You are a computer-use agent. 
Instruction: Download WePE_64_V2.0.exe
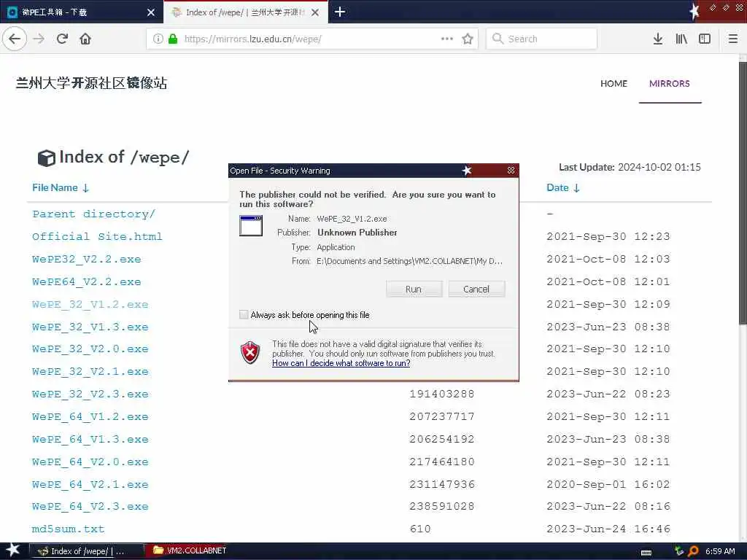click(90, 462)
